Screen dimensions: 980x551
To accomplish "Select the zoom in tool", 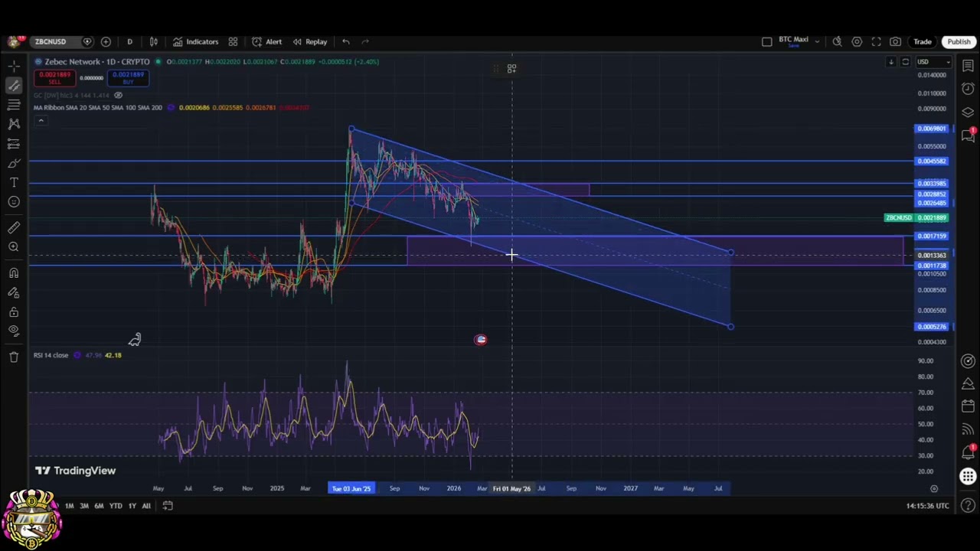I will [14, 246].
